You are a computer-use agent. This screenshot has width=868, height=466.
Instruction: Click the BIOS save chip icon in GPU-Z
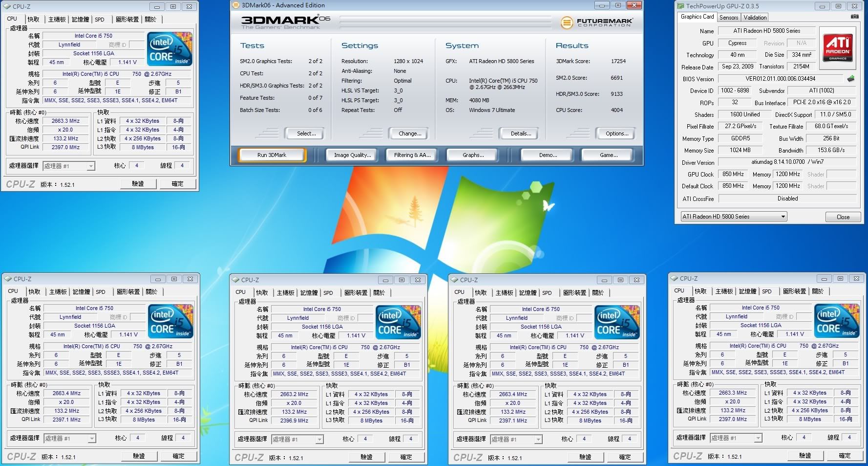(x=850, y=78)
